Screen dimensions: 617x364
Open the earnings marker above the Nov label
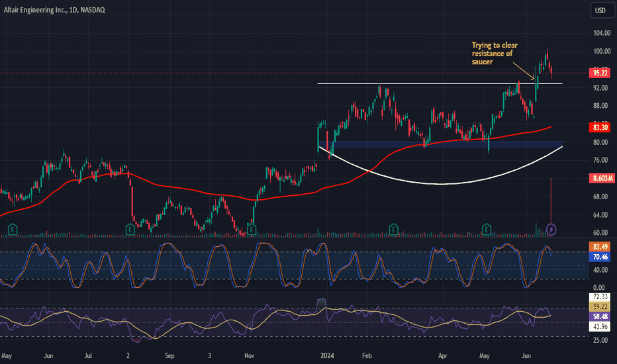[252, 230]
